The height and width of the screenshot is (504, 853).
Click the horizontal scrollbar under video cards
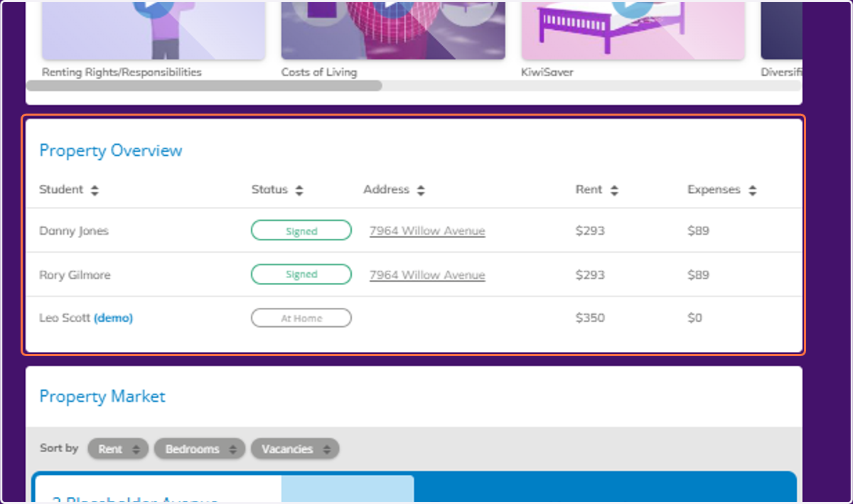click(205, 85)
